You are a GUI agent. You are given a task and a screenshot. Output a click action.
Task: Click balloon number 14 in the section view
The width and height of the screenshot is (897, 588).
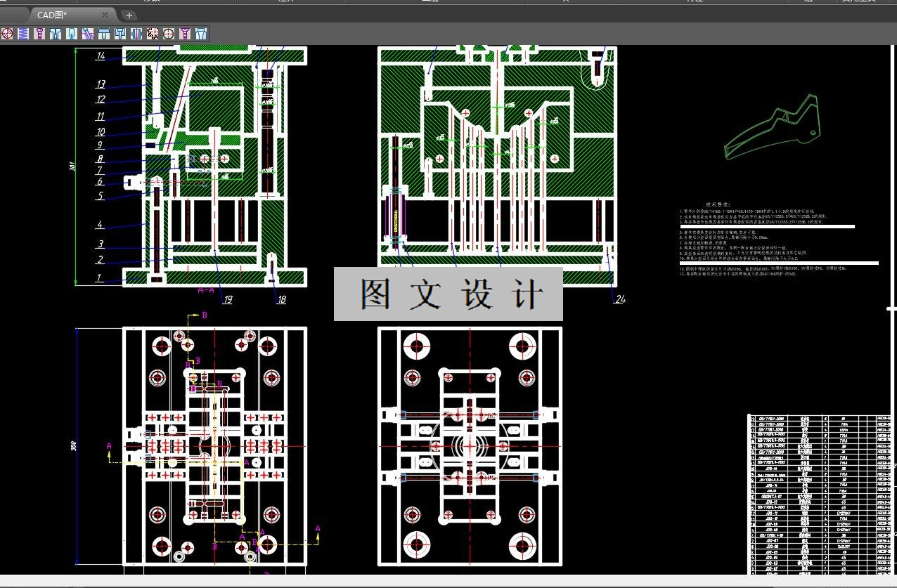click(101, 56)
